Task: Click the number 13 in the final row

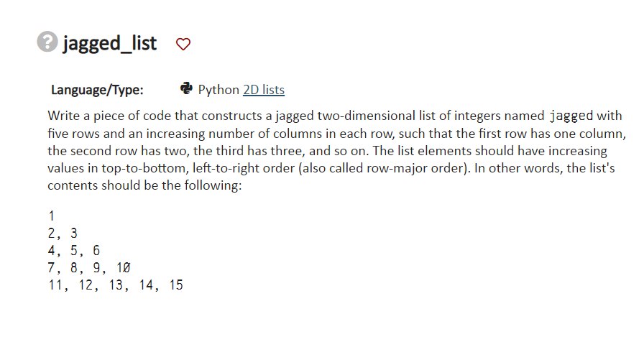Action: pyautogui.click(x=116, y=285)
